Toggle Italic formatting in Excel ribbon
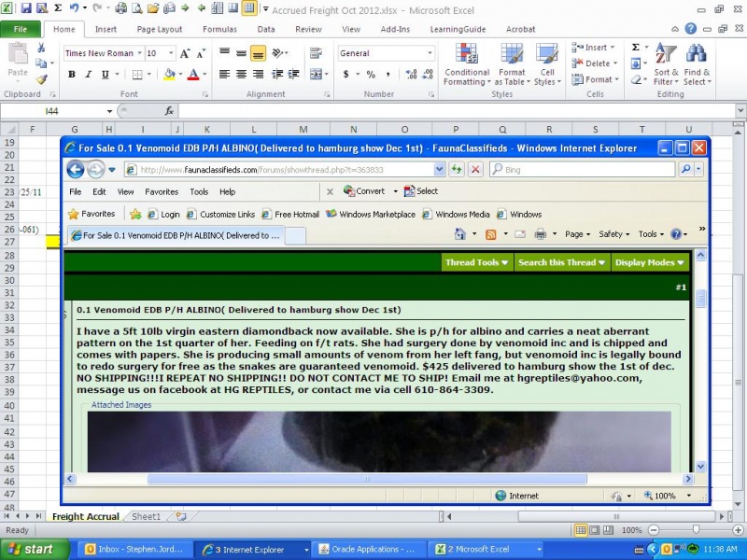This screenshot has width=747, height=560. tap(88, 75)
